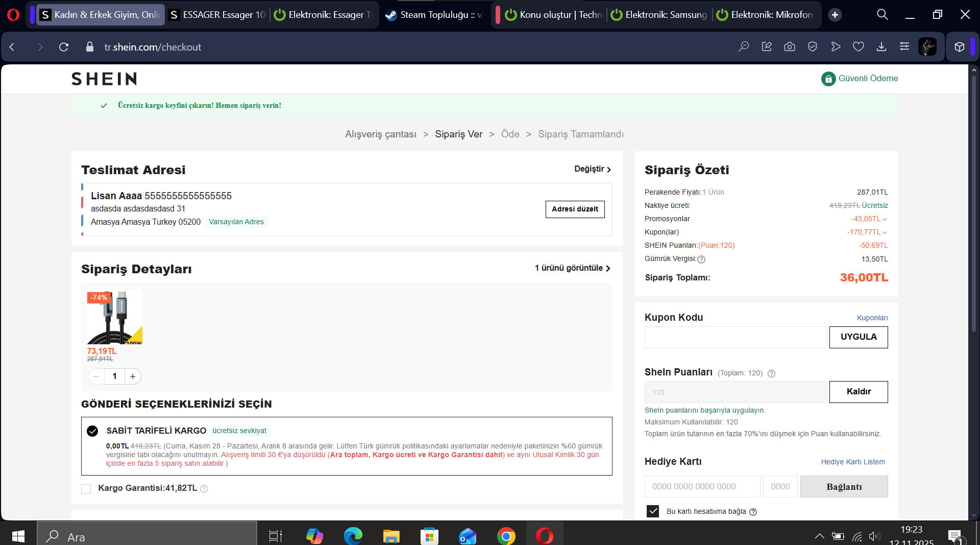Decrease product quantity with minus button

point(96,376)
